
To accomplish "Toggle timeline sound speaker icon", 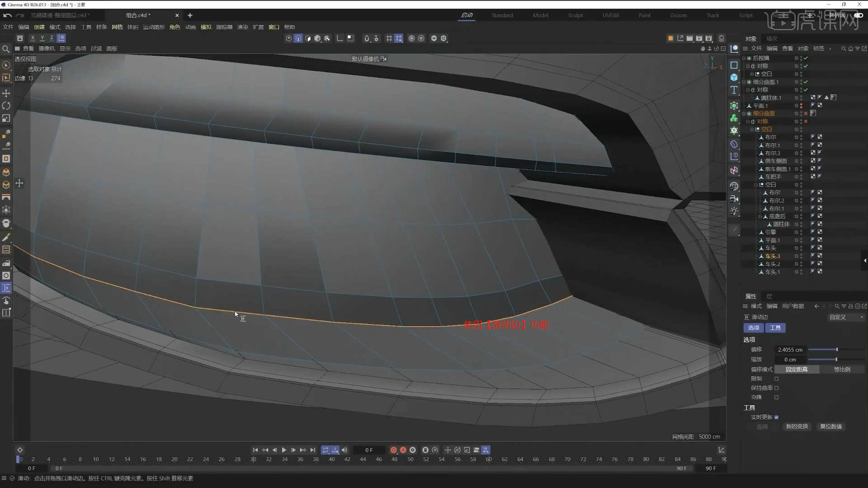I will 344,450.
